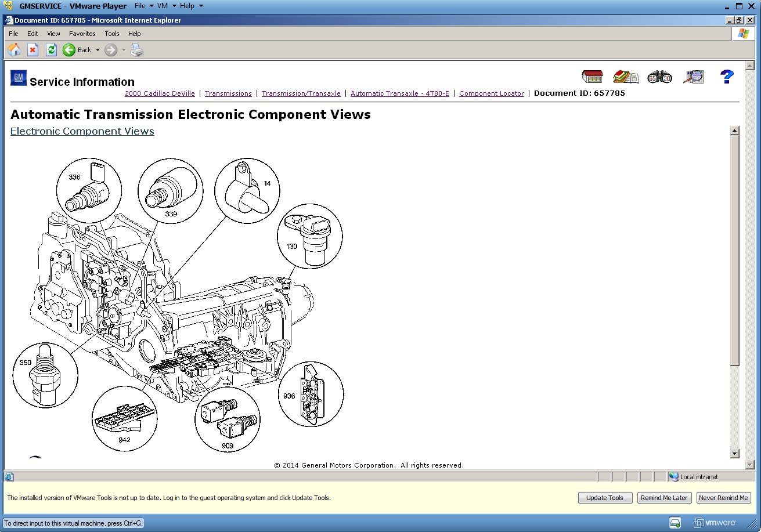This screenshot has height=532, width=761.
Task: Click the browser Home toolbar icon
Action: coord(14,50)
